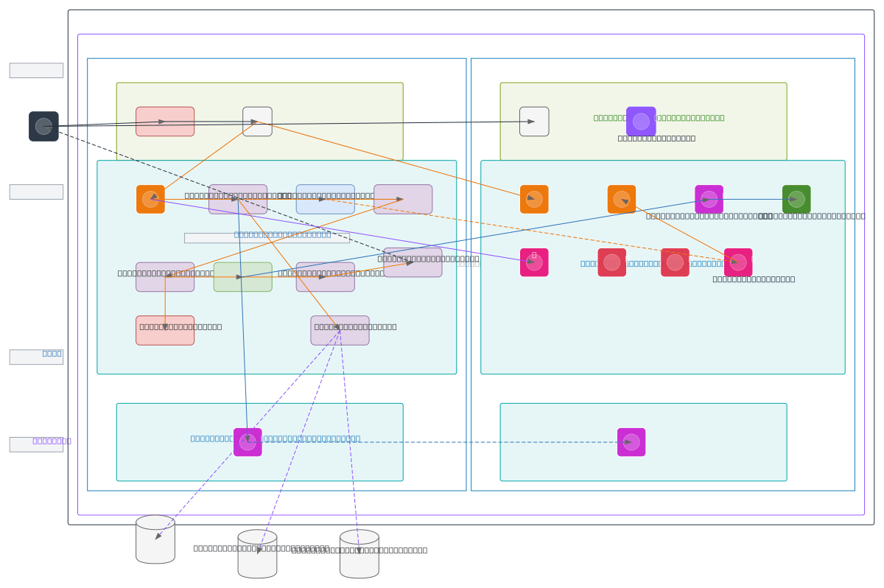This screenshot has width=884, height=588.
Task: Select the middle database cylinder below the frame
Action: click(x=257, y=554)
